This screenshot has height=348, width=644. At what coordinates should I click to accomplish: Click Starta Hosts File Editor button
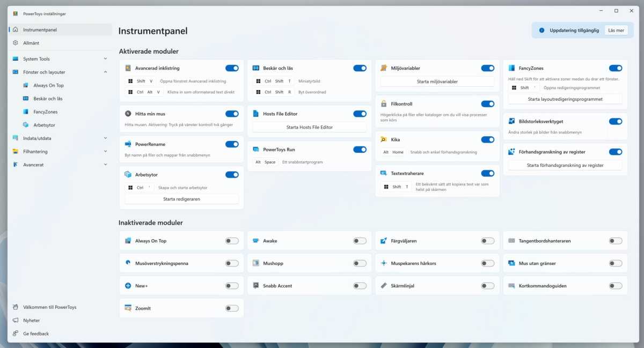tap(309, 127)
